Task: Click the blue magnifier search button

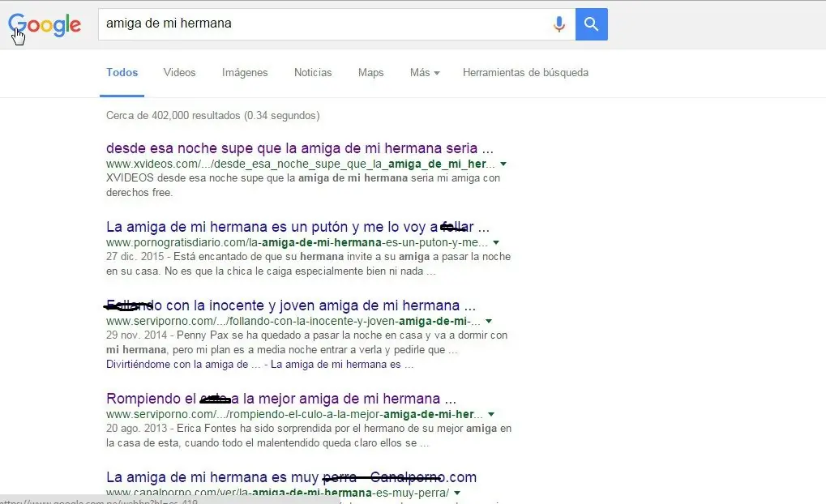Action: 592,24
